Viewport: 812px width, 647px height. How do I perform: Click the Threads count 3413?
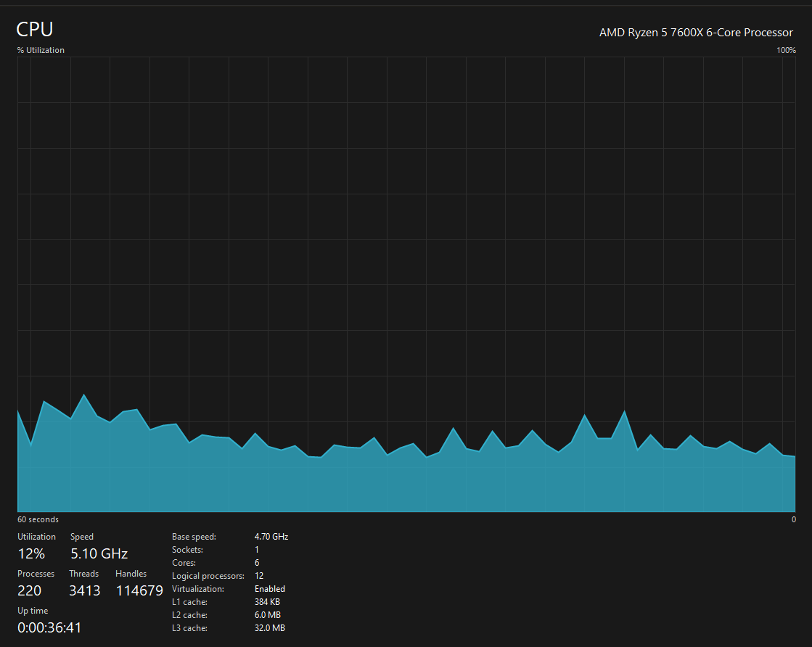coord(84,590)
